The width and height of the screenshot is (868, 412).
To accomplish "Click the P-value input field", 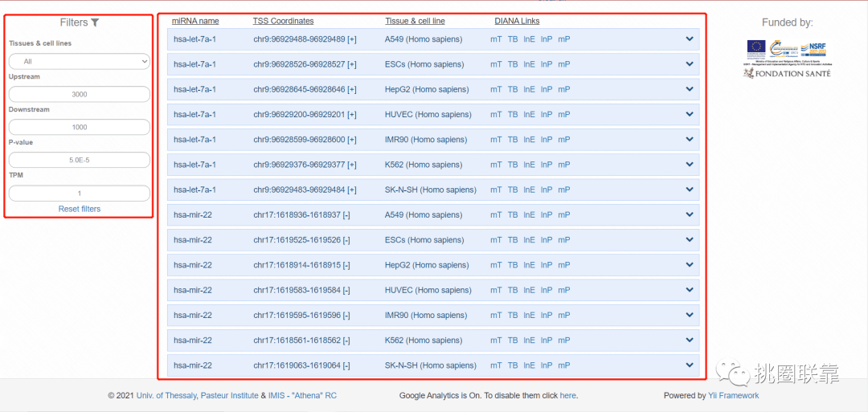I will (80, 160).
